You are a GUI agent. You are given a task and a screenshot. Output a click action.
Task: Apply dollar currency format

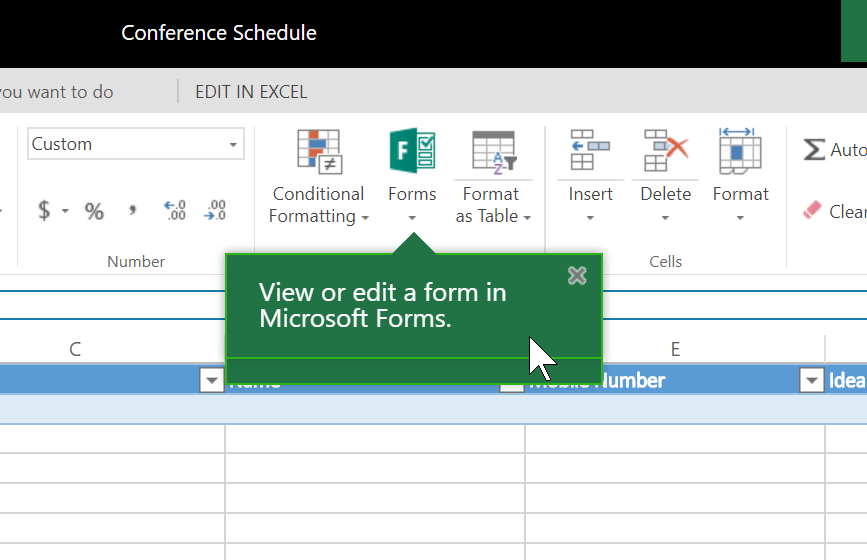pyautogui.click(x=44, y=211)
